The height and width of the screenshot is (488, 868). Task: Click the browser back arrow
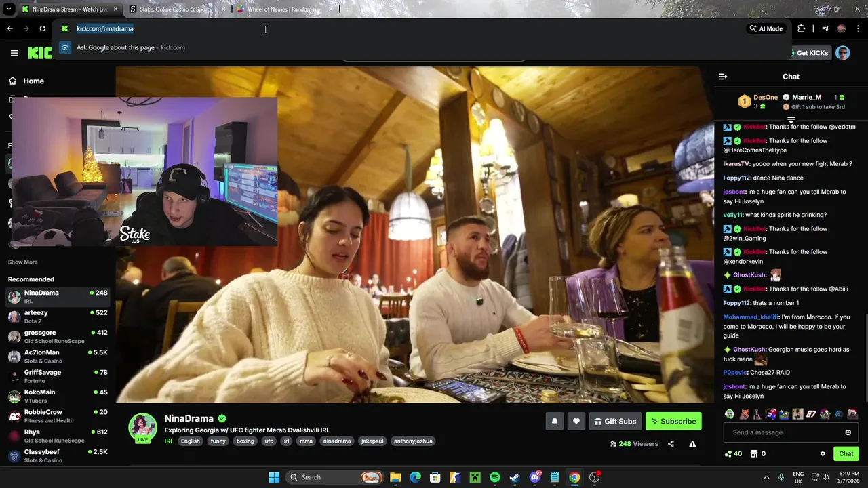pyautogui.click(x=9, y=28)
